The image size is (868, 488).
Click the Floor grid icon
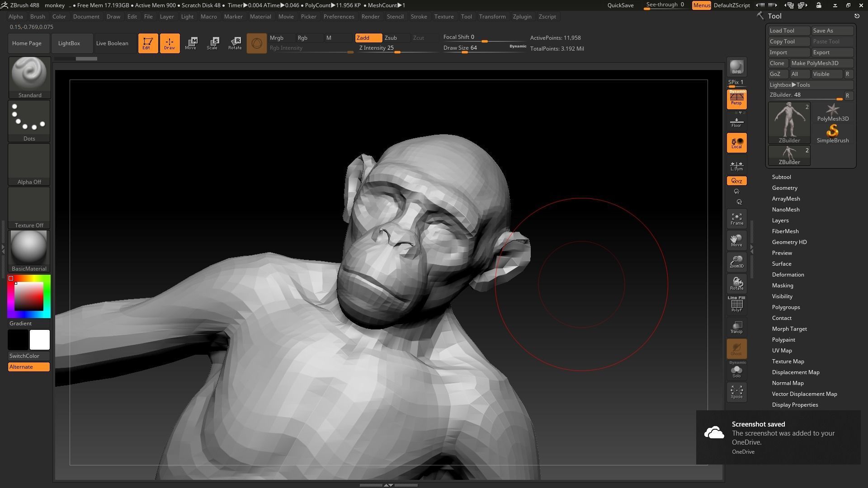[736, 122]
